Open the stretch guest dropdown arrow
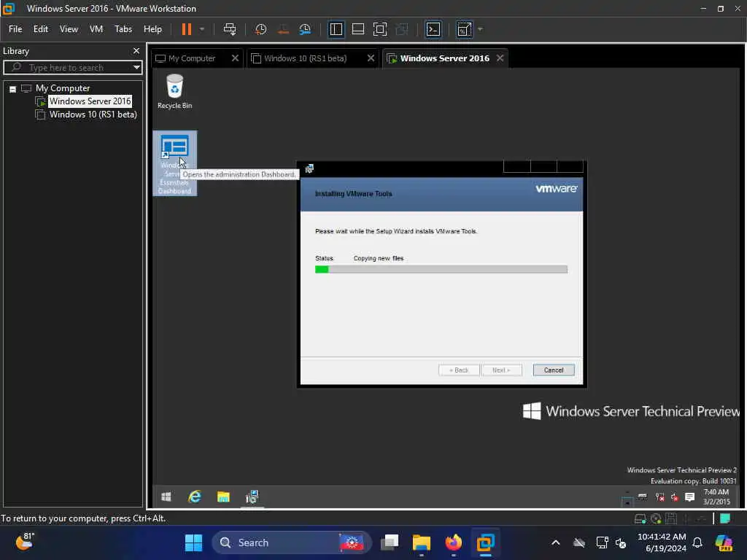This screenshot has height=560, width=747. (x=480, y=29)
